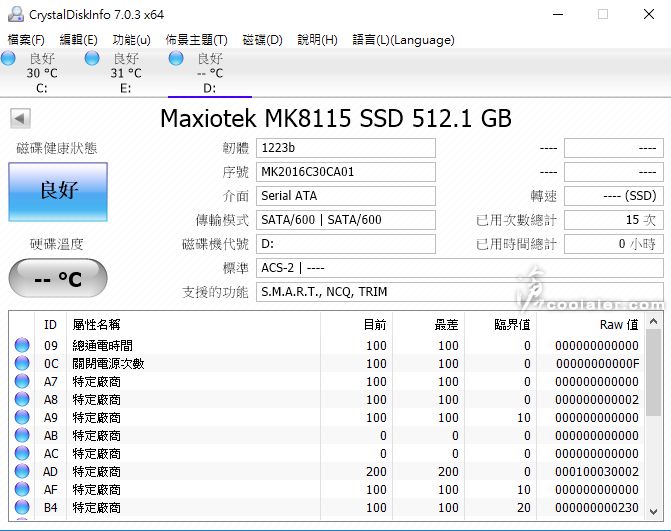Select the E: drive status orb
Viewport: 671px width, 531px height.
tap(92, 58)
